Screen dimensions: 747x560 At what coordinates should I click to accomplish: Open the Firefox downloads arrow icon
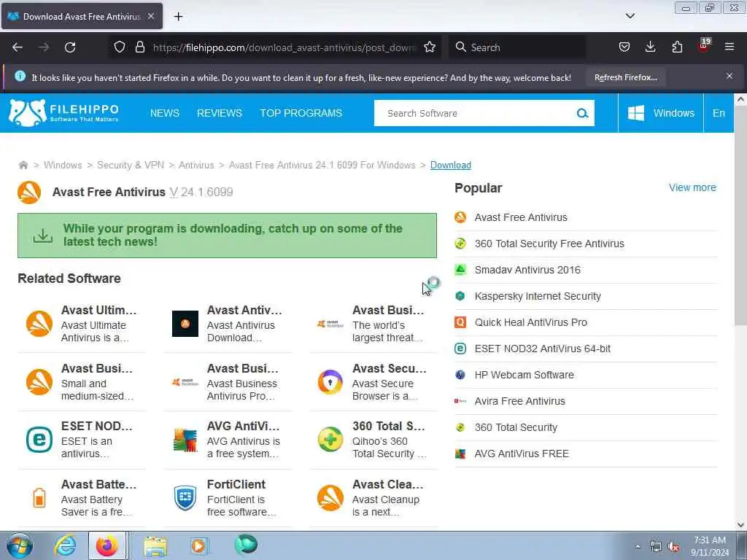point(650,47)
